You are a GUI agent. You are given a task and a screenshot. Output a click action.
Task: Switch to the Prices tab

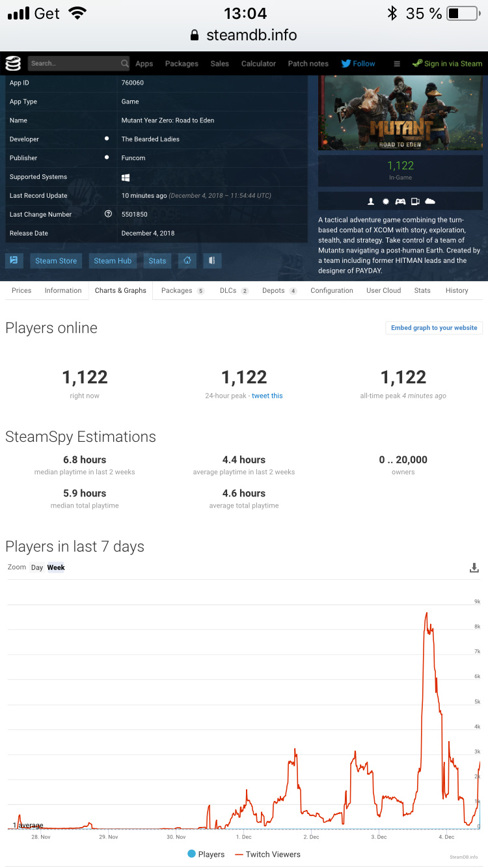pos(21,290)
